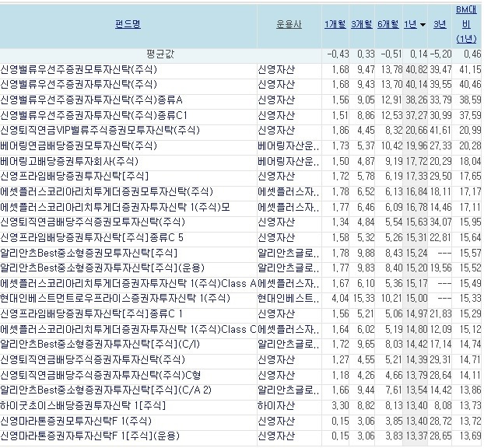Select fund 신영퇴직연금배당주식증권자투자신탁(주식) without C형
484x448 pixels.
coord(93,360)
